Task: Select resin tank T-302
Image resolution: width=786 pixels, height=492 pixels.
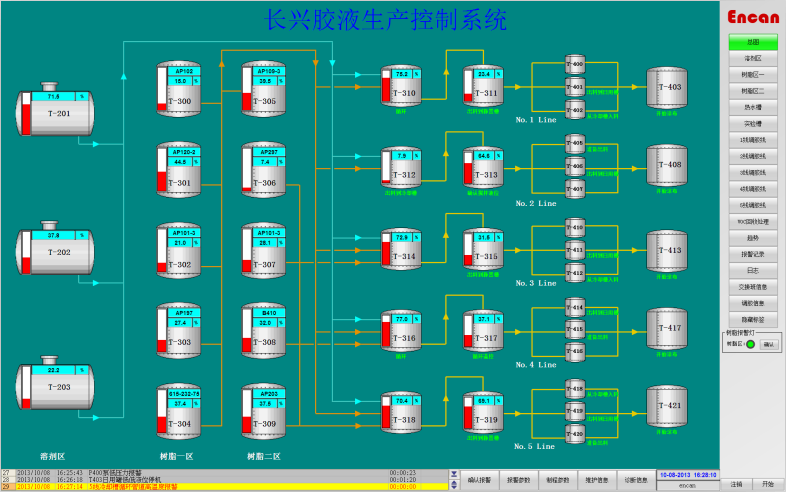Action: pyautogui.click(x=178, y=251)
